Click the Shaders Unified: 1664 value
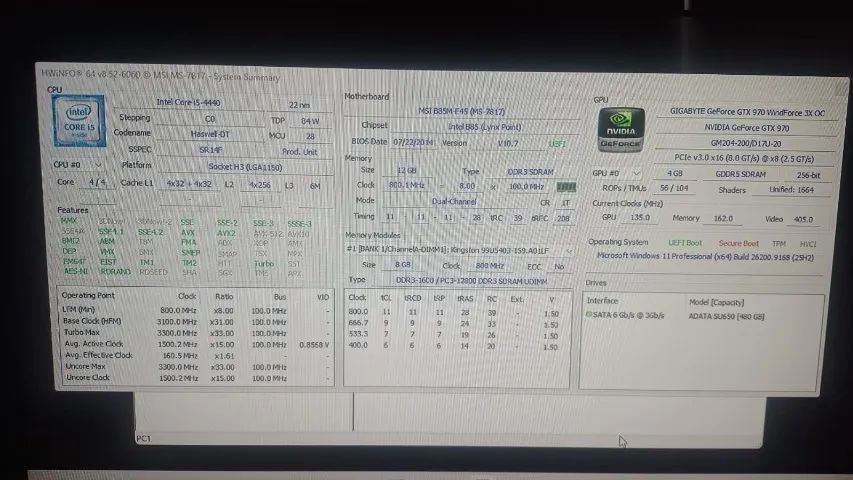Screen dimensions: 853x480 [792, 190]
